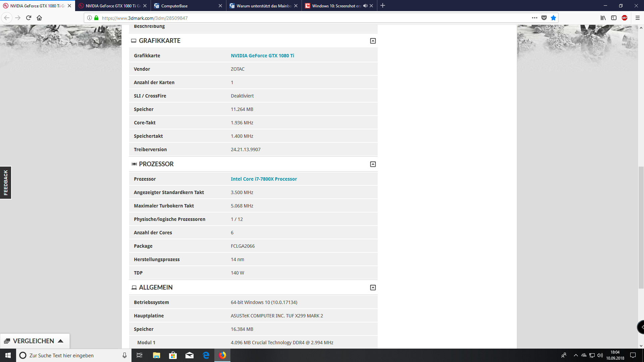Open the Firefox library icon
This screenshot has height=362, width=644.
point(603,18)
